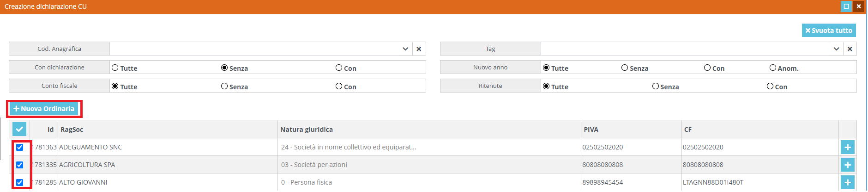Click plus icon for ADEGUAMENTO SNC row
Screen dimensions: 868x192
pyautogui.click(x=847, y=147)
